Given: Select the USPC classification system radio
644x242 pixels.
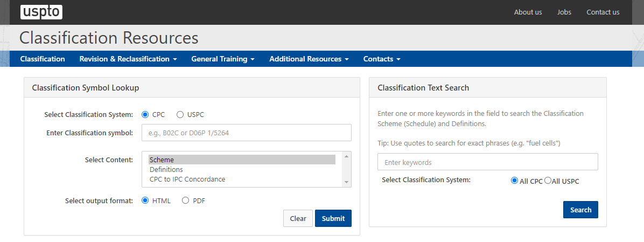Looking at the screenshot, I should pos(180,114).
